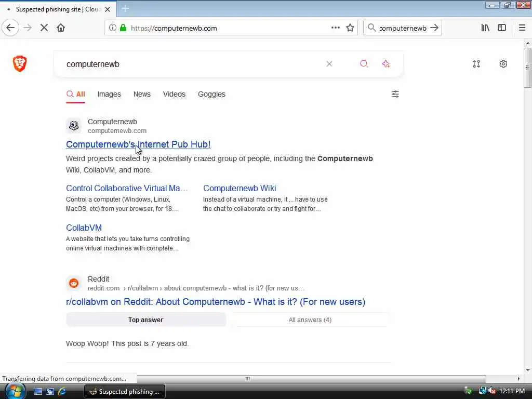Open search filters sliders icon
This screenshot has width=532, height=399.
[x=395, y=94]
